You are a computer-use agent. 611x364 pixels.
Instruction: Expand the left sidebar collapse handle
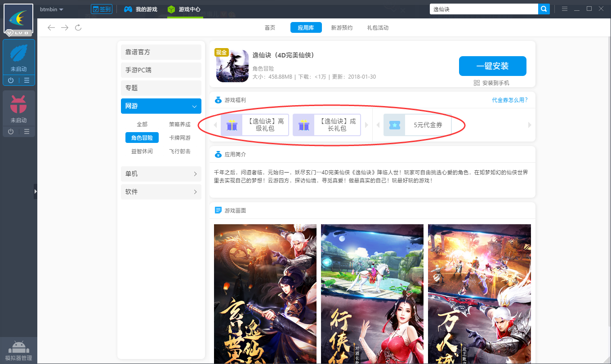[36, 191]
